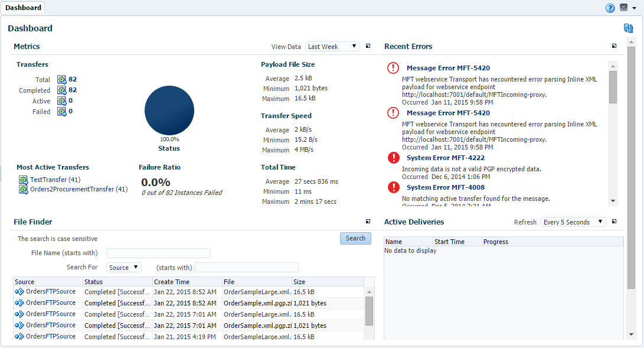Click the Search button in File Finder

(355, 238)
